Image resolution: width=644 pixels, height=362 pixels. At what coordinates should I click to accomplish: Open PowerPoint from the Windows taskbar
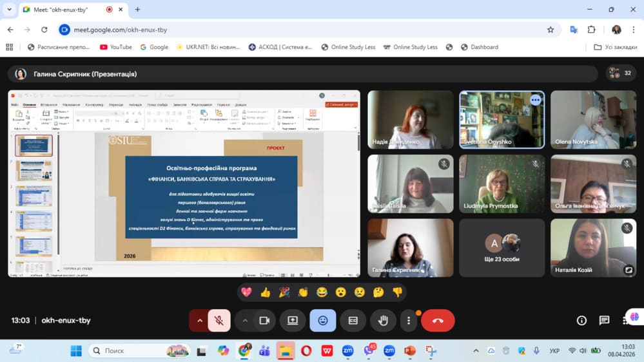(409, 351)
